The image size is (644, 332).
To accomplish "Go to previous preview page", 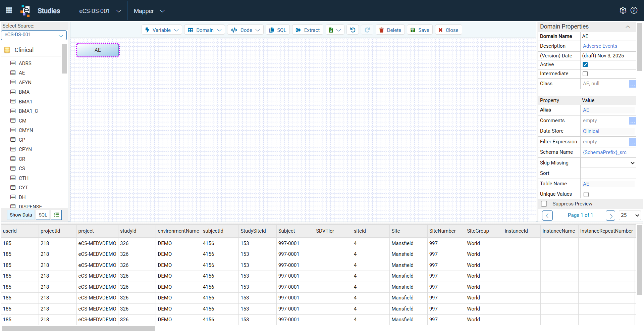I will click(547, 216).
